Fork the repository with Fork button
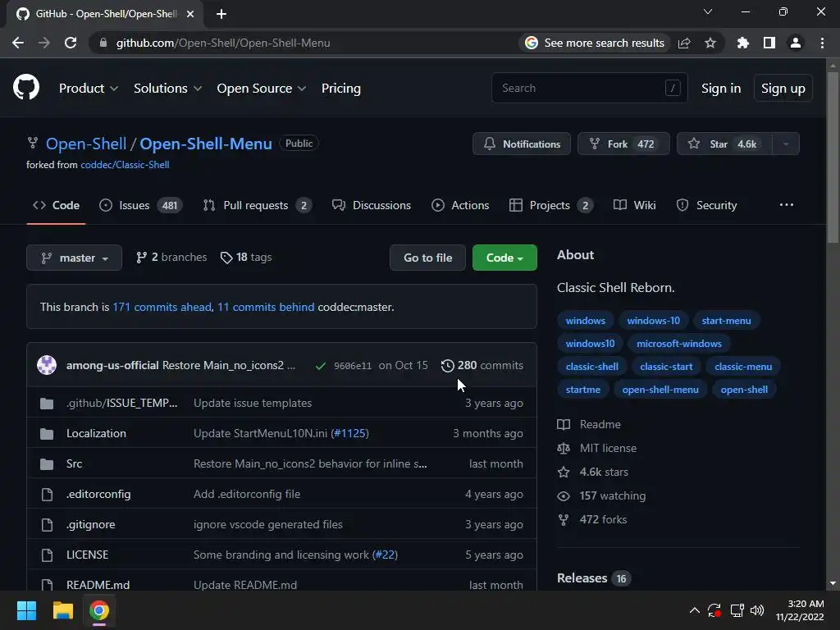840x630 pixels. click(x=623, y=144)
